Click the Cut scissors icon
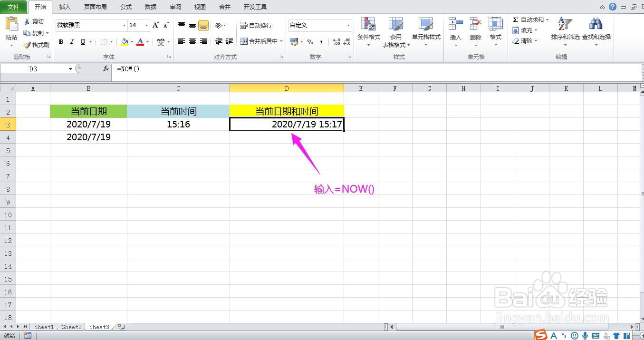The height and width of the screenshot is (340, 644). click(x=27, y=21)
